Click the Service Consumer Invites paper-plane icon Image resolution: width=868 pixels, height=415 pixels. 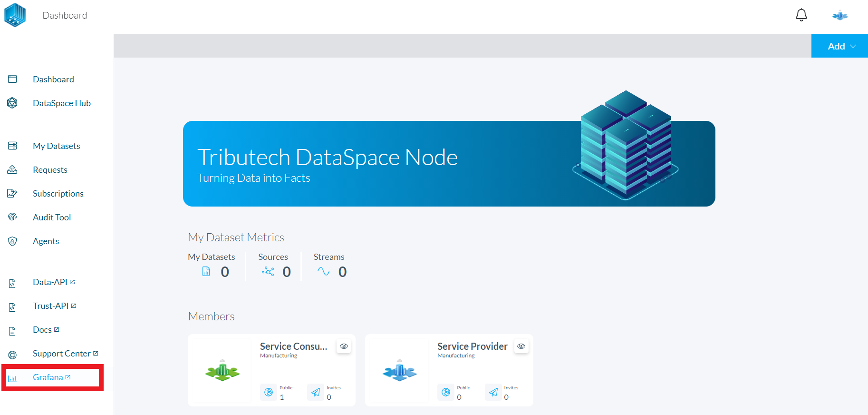pos(316,392)
